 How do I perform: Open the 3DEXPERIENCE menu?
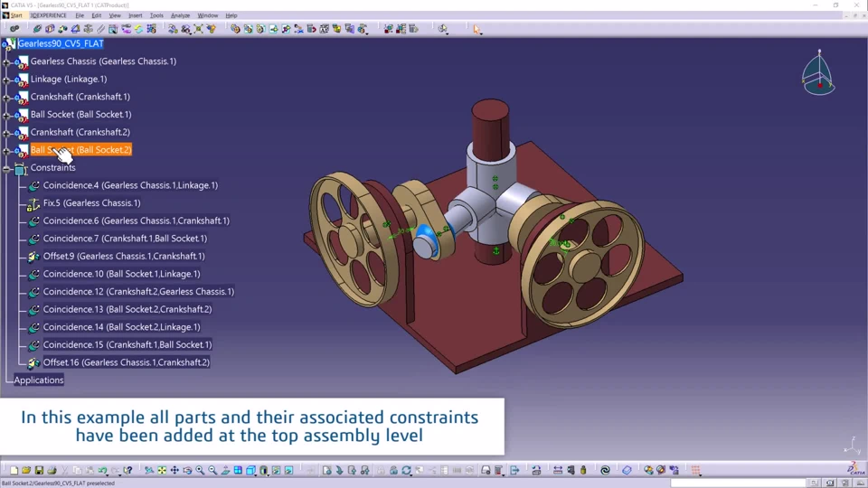[x=48, y=15]
